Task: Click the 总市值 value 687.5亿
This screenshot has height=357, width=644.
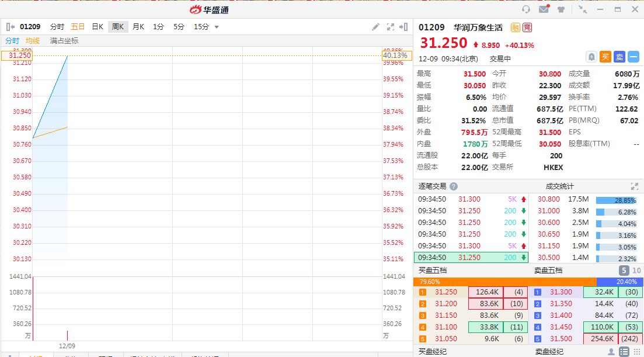Action: tap(550, 120)
